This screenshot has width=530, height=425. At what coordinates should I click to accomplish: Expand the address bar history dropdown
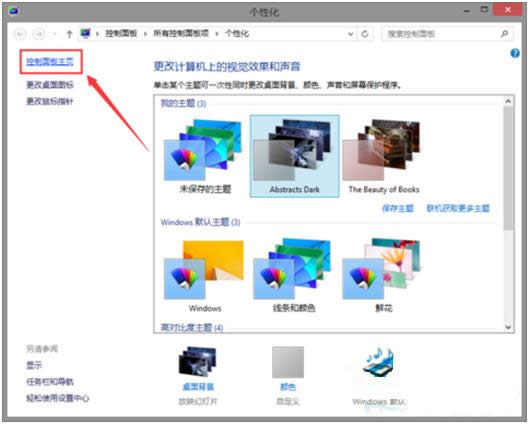351,34
